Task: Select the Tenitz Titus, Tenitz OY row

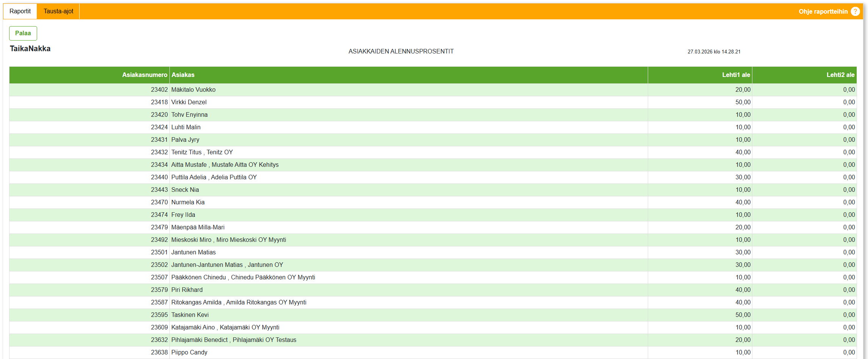Action: (x=202, y=152)
